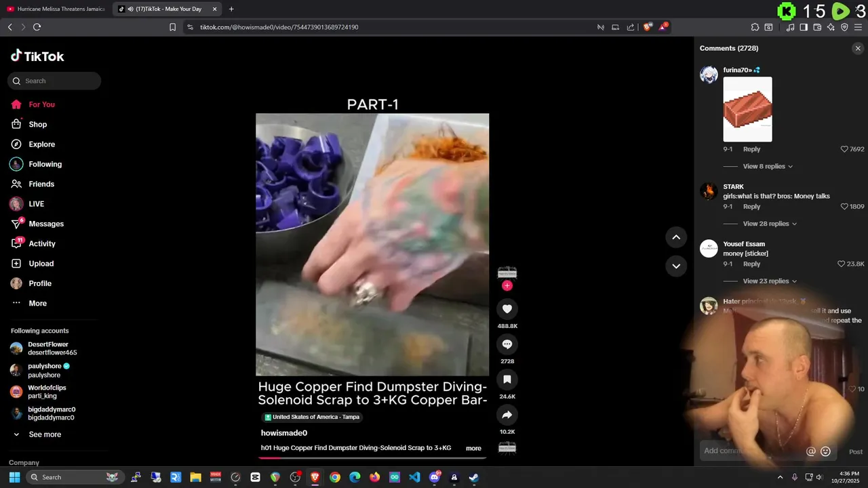Open paulyshore following account
868x488 pixels.
tap(49, 370)
